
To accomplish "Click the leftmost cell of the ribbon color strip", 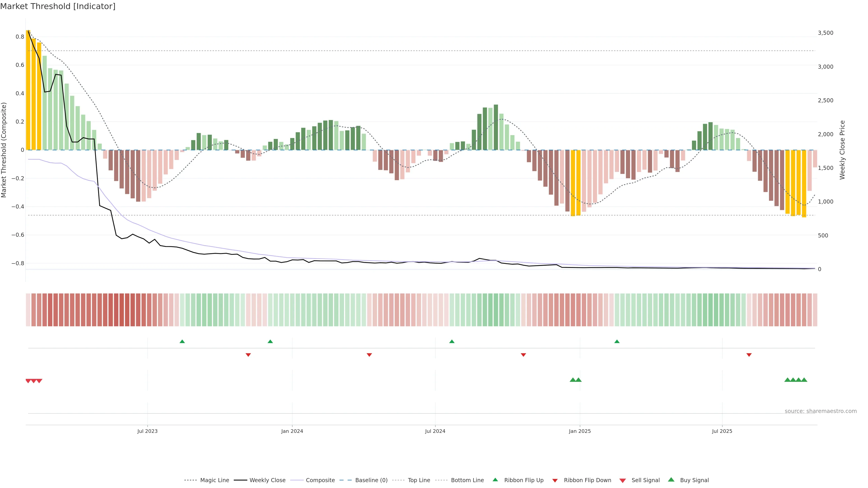I will 28,310.
